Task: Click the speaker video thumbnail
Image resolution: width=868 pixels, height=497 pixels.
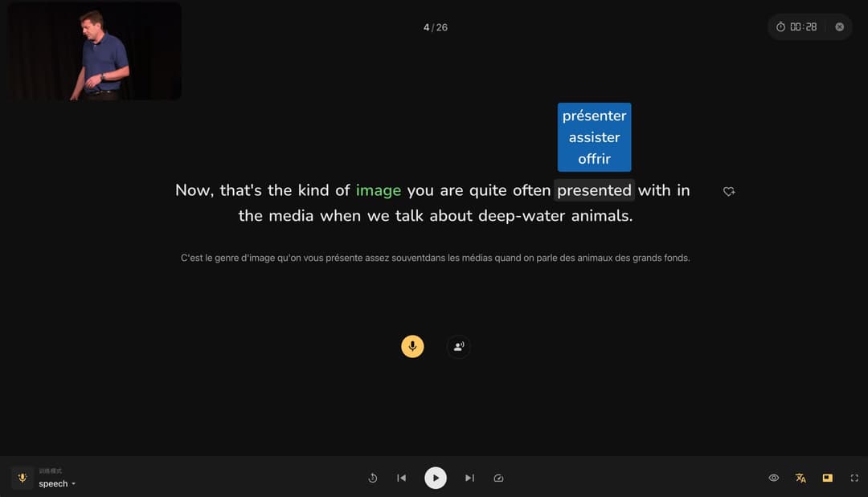Action: click(x=93, y=50)
